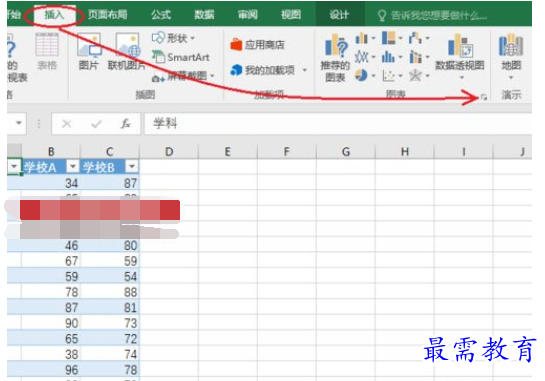The width and height of the screenshot is (545, 381).
Task: Open the 屏幕截图 screenshot dropdown
Action: click(183, 76)
